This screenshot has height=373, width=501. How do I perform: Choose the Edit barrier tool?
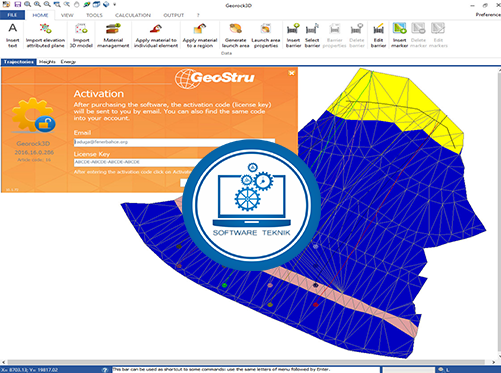378,35
